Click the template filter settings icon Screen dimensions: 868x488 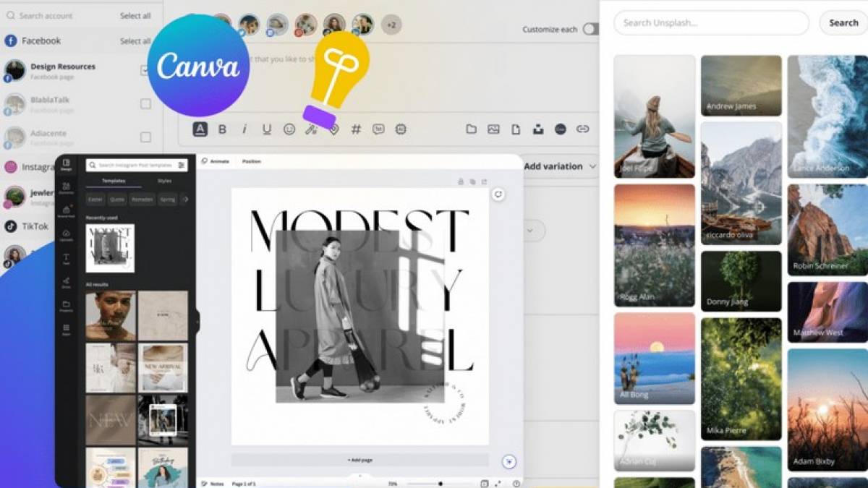tap(182, 166)
